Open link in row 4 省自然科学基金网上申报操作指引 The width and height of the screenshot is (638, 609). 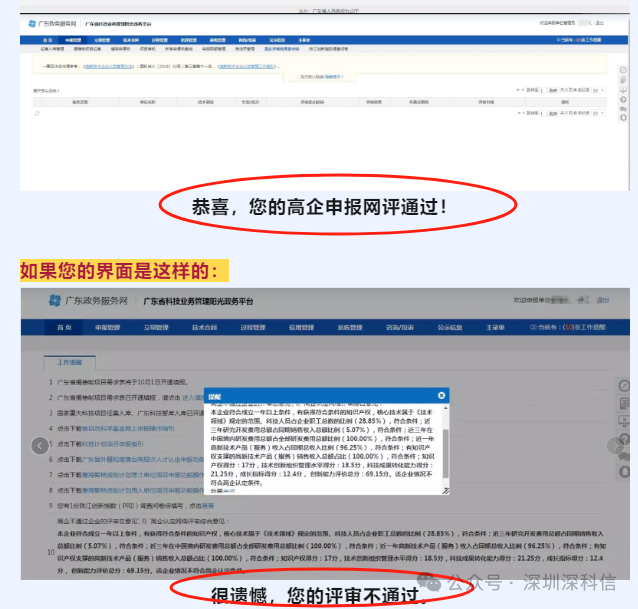[128, 428]
